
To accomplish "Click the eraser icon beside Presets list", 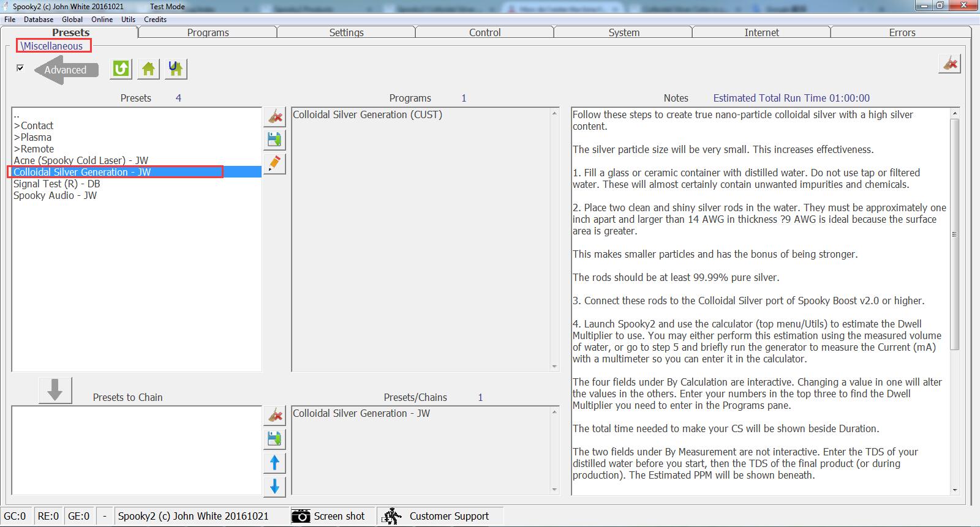I will [274, 116].
